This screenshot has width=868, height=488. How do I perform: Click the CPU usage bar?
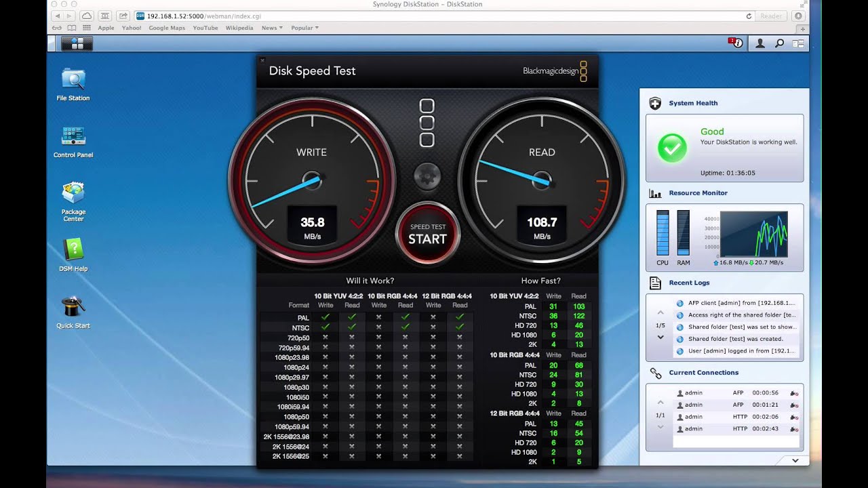(x=663, y=232)
